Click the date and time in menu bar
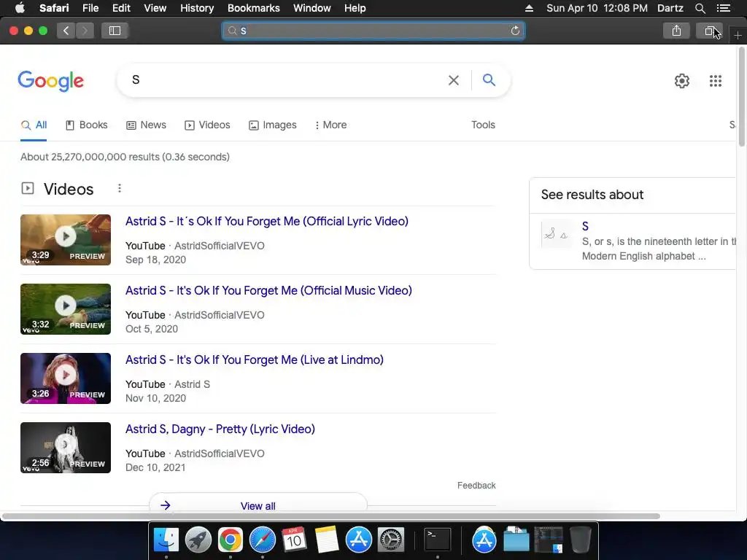 [597, 8]
